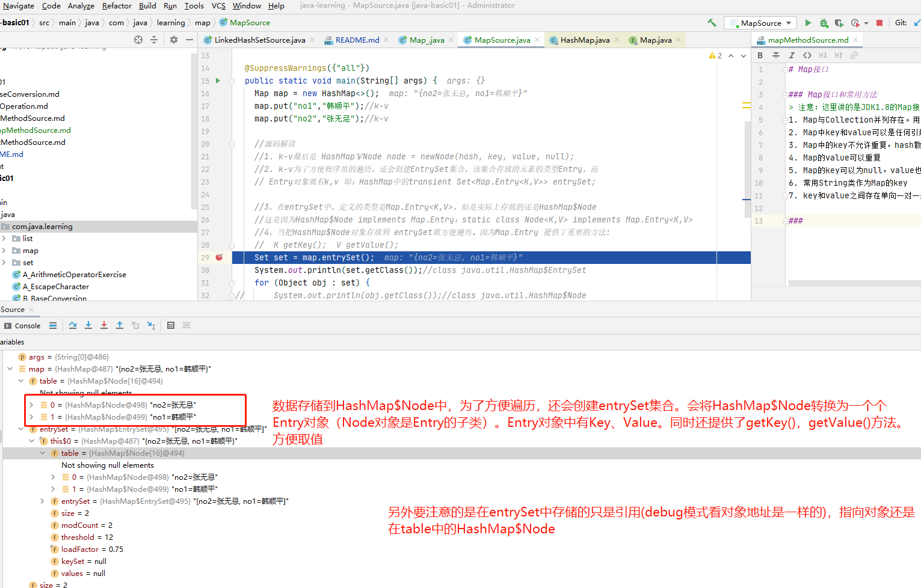Toggle italic formatting in the markdown toolbar

click(x=792, y=55)
